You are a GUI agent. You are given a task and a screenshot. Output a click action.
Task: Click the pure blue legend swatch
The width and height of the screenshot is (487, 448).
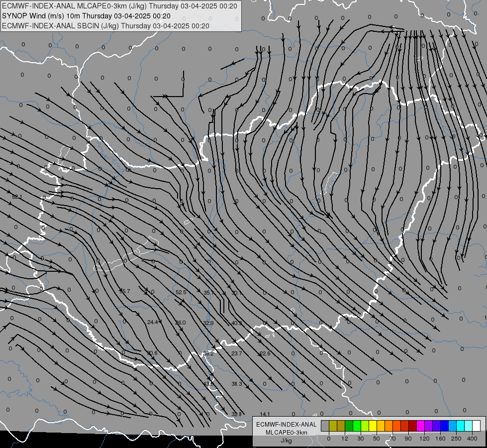[444, 426]
